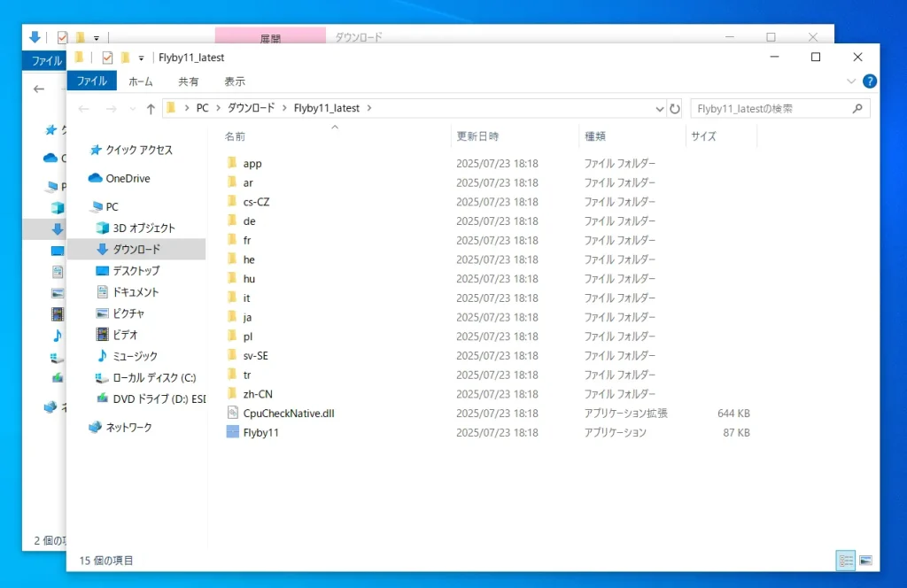
Task: Open the recent locations dropdown arrow
Action: pos(133,109)
